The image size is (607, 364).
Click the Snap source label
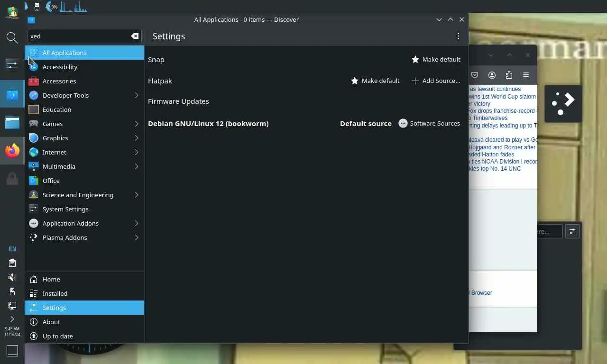156,59
